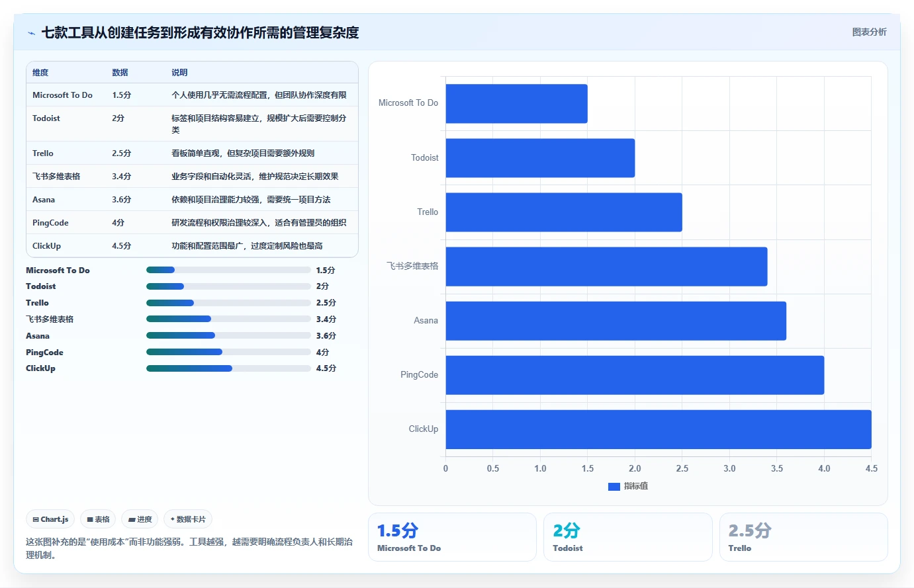Click the chart title 七款工具 heading
This screenshot has height=588, width=914.
point(200,32)
